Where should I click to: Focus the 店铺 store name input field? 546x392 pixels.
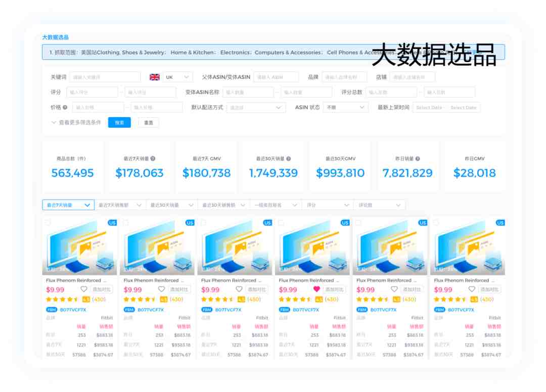[413, 77]
